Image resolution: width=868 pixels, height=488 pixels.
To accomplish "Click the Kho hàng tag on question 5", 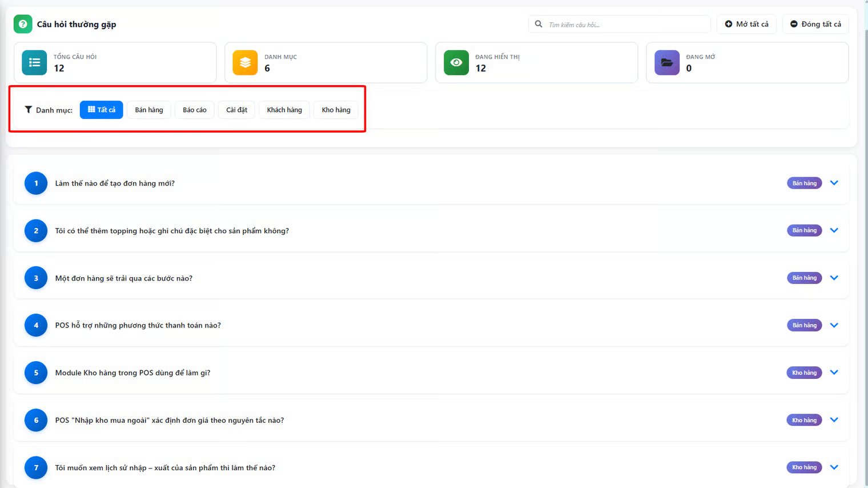I will pos(804,373).
